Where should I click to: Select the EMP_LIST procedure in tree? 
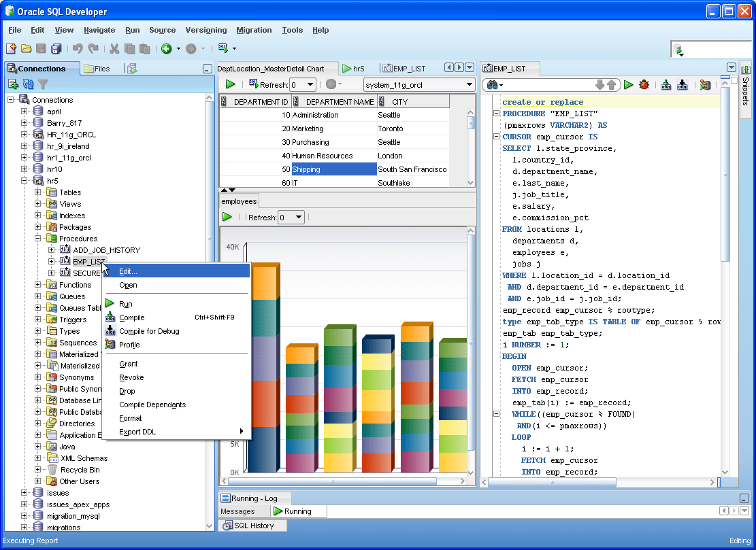(x=88, y=262)
